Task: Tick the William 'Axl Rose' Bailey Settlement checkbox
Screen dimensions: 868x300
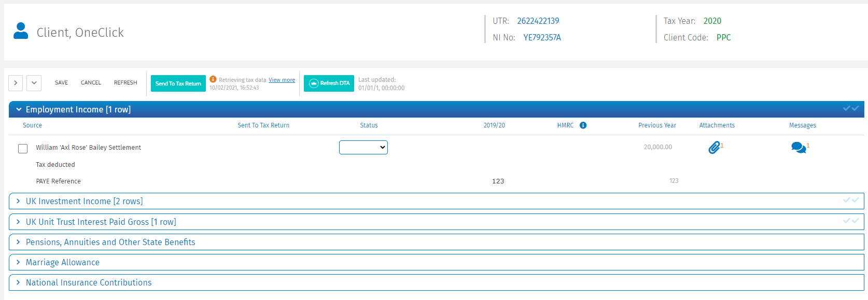Action: pyautogui.click(x=23, y=149)
